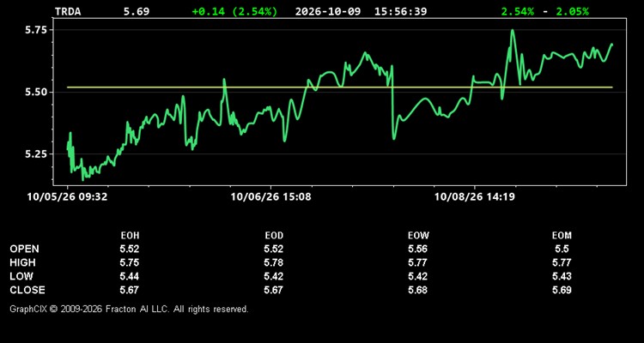
Task: Select the EOW low value 5.42
Action: point(417,276)
